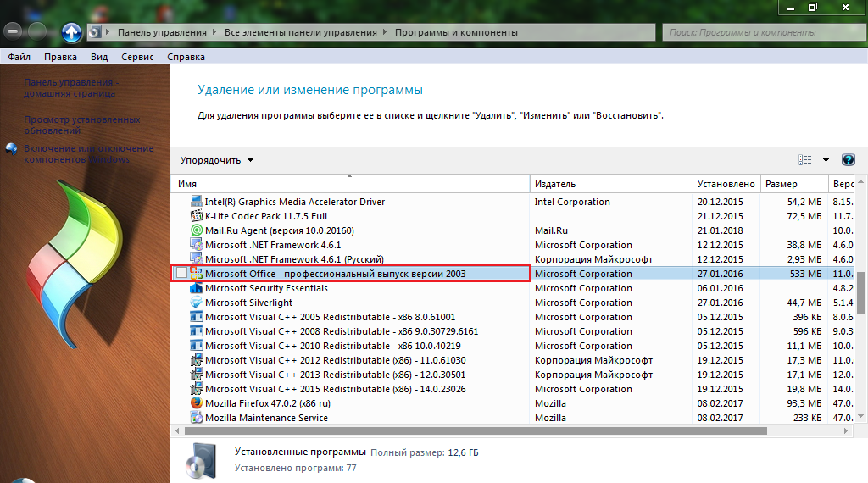
Task: Tick the checkbox on Microsoft Office 2003 row
Action: tap(181, 273)
